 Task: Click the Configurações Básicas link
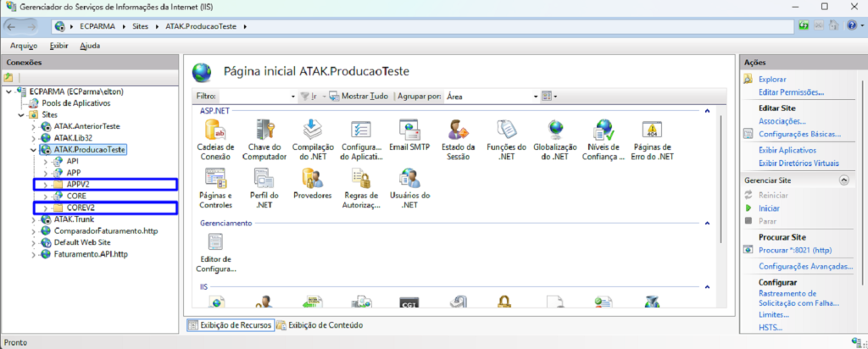coord(799,134)
